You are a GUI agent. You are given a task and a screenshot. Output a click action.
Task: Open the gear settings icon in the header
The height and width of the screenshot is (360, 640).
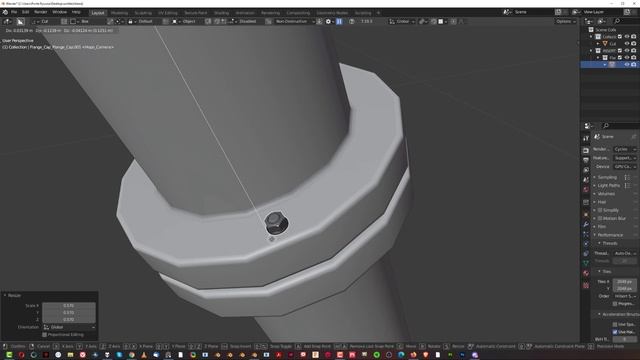click(328, 21)
